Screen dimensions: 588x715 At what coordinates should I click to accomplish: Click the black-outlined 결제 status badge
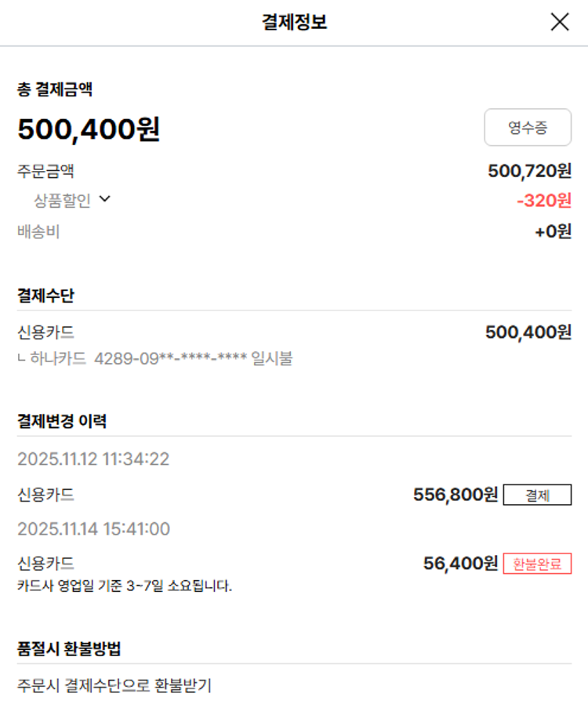coord(537,495)
